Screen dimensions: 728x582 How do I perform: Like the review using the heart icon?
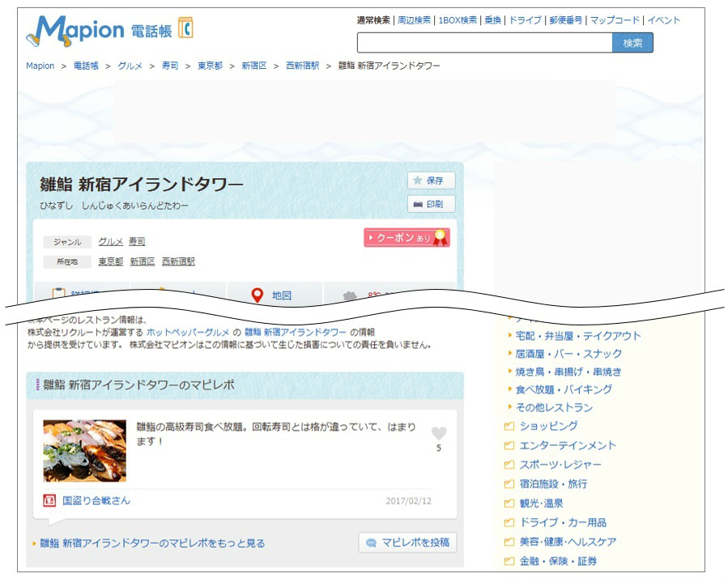(x=439, y=434)
